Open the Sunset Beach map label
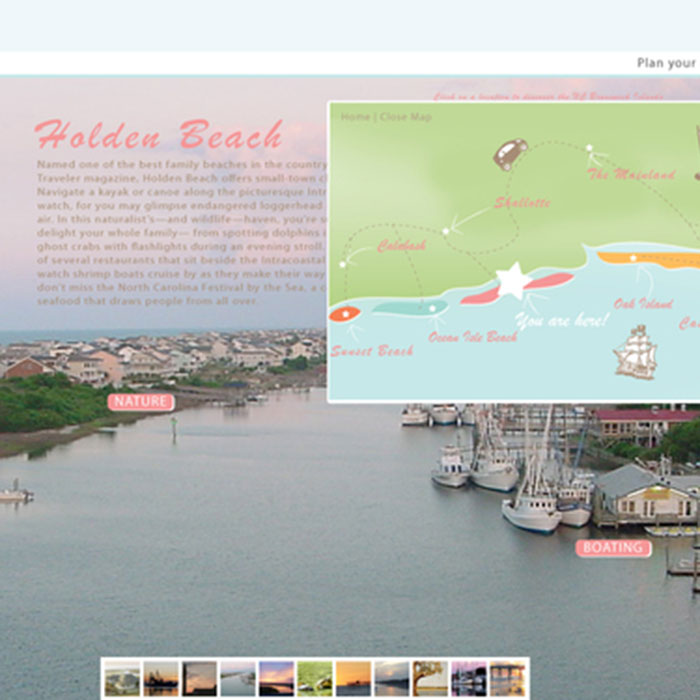This screenshot has height=700, width=700. [372, 351]
